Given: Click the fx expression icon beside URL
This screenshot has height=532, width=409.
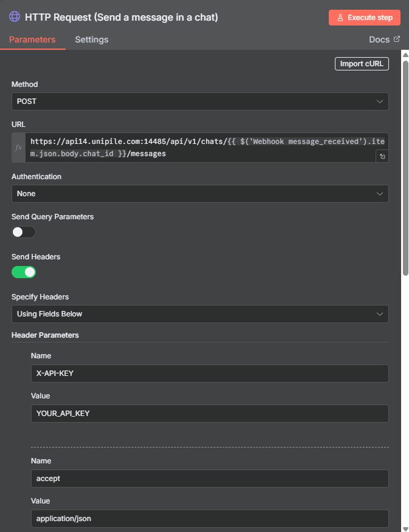Looking at the screenshot, I should click(x=18, y=148).
